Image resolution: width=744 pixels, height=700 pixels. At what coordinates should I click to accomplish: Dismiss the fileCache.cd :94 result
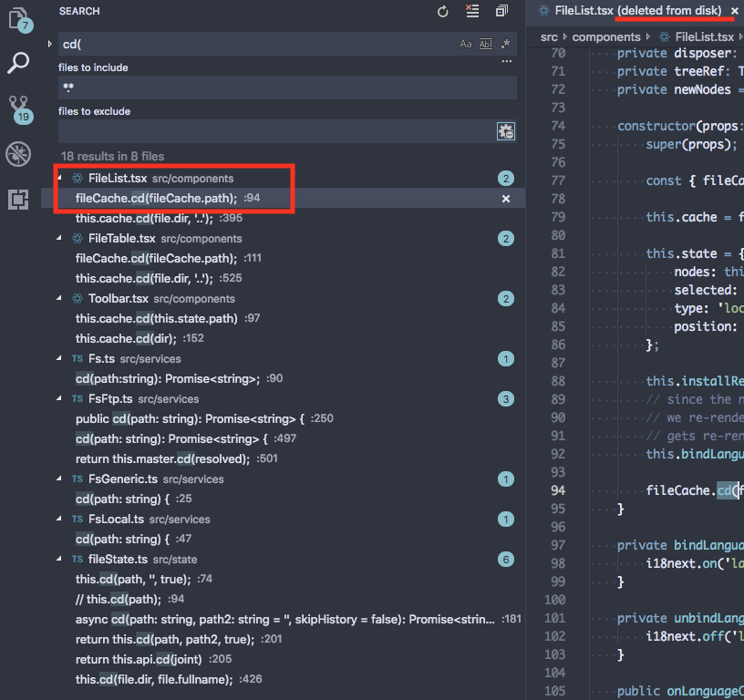(506, 199)
